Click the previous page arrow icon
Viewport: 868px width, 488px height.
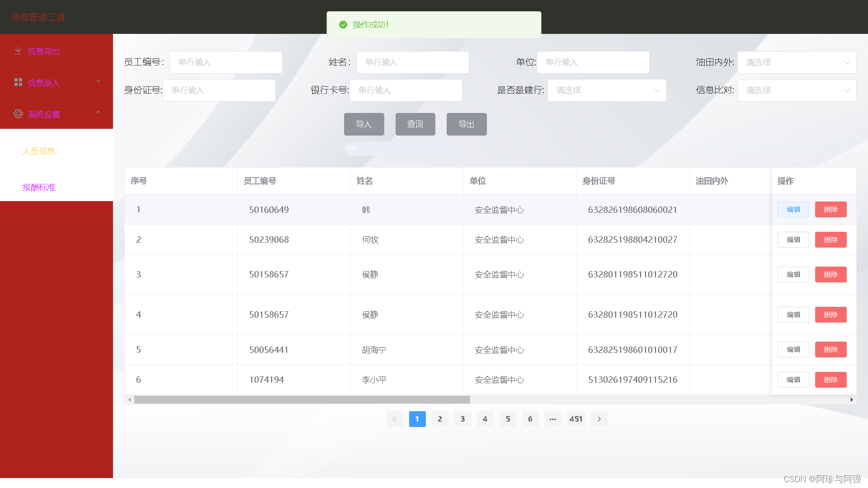(395, 419)
